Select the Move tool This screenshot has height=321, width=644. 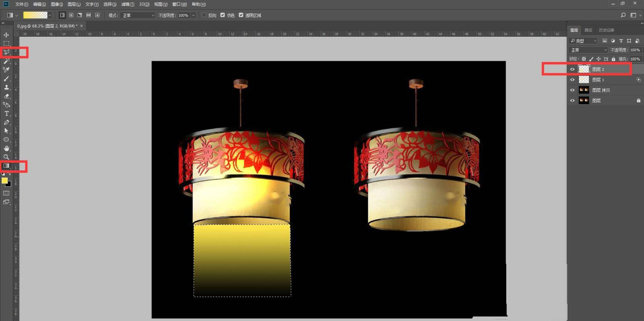point(6,35)
